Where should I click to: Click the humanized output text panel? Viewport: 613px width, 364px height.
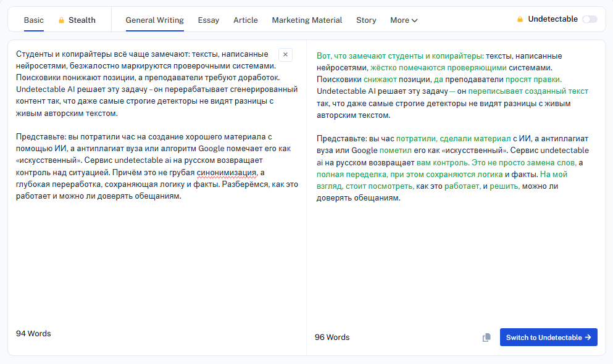(x=456, y=184)
